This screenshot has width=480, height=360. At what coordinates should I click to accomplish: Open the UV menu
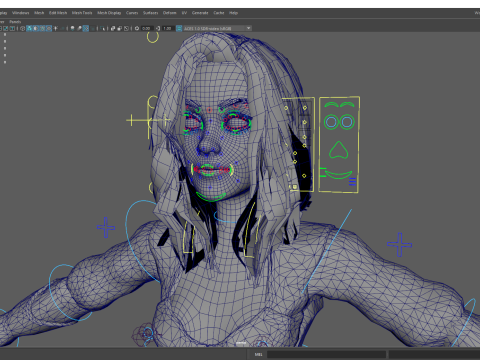coord(184,13)
